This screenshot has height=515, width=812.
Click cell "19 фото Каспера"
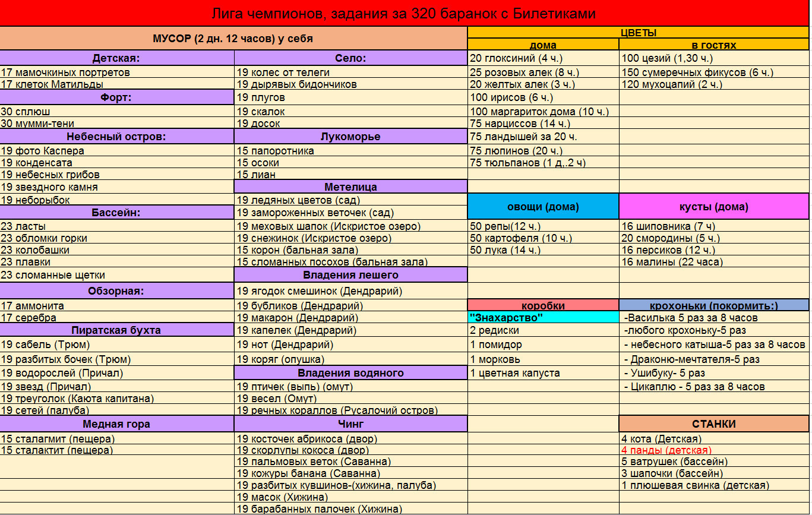[116, 150]
